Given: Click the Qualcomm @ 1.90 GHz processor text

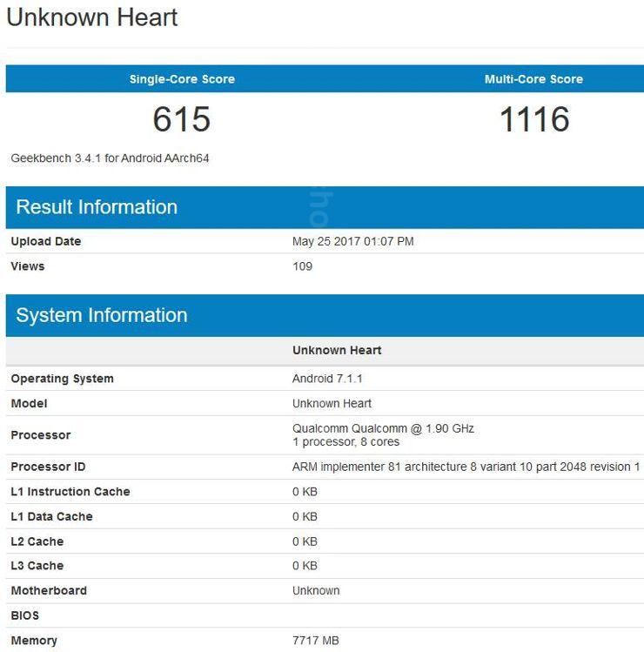Looking at the screenshot, I should click(x=383, y=428).
